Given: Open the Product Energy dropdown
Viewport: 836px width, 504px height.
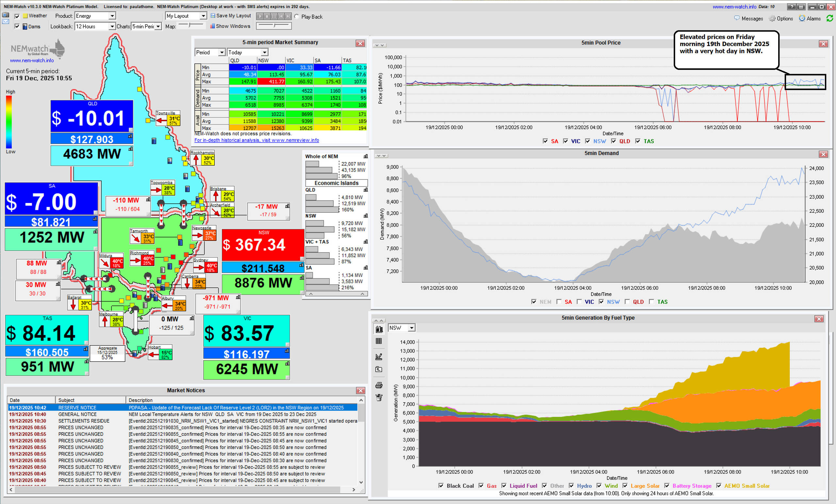Looking at the screenshot, I should [x=112, y=16].
